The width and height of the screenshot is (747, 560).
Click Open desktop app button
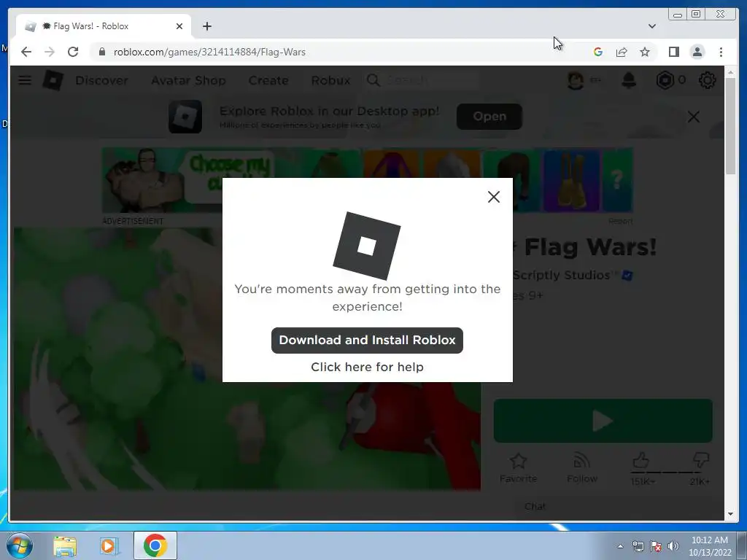tap(489, 116)
